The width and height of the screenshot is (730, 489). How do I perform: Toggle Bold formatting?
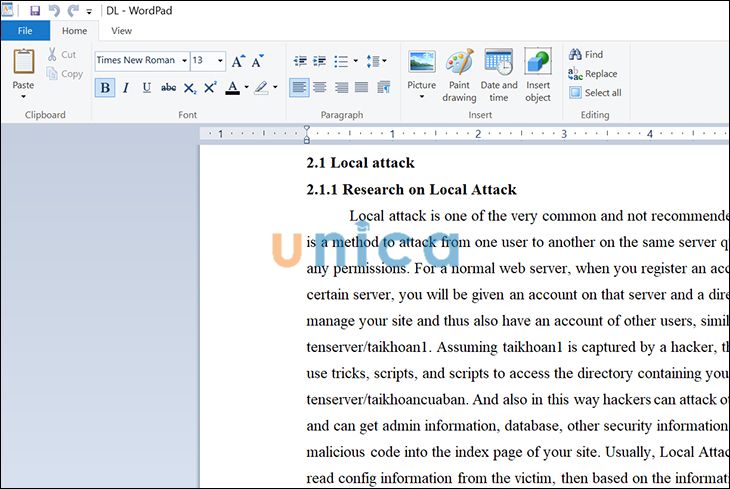point(105,88)
